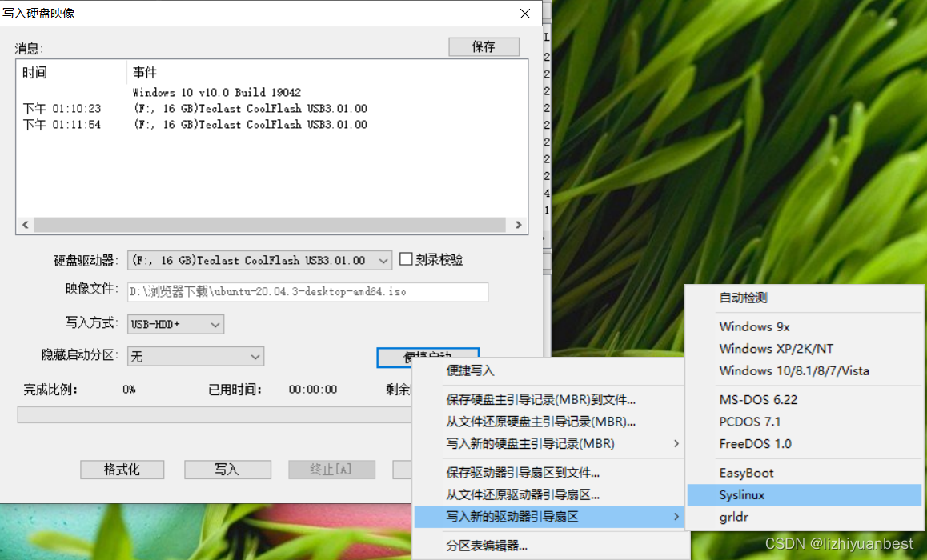Enable the 刻录校验 checkbox
927x560 pixels.
[406, 259]
